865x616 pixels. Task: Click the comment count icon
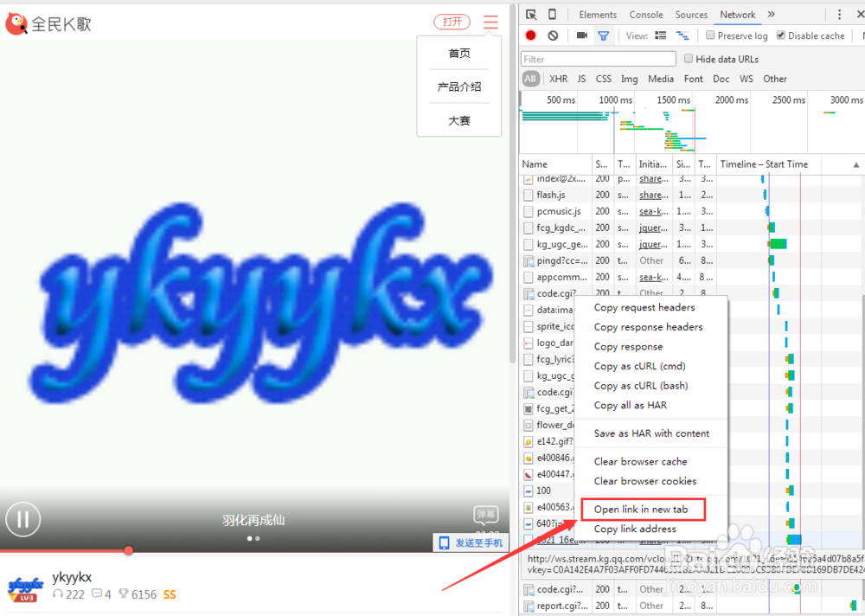(x=97, y=594)
